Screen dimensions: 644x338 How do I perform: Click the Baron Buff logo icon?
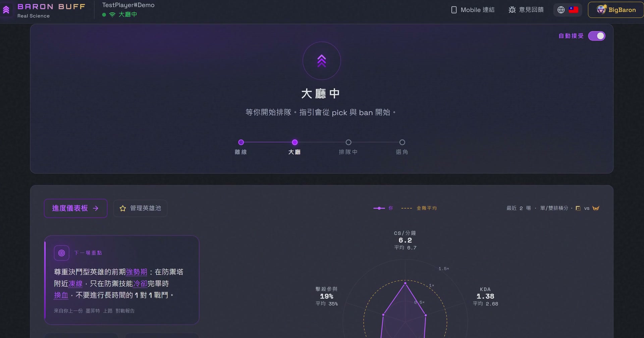coord(6,10)
